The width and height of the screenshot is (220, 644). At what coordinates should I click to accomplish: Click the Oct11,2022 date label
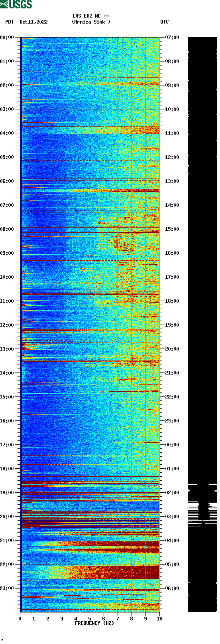pyautogui.click(x=33, y=22)
